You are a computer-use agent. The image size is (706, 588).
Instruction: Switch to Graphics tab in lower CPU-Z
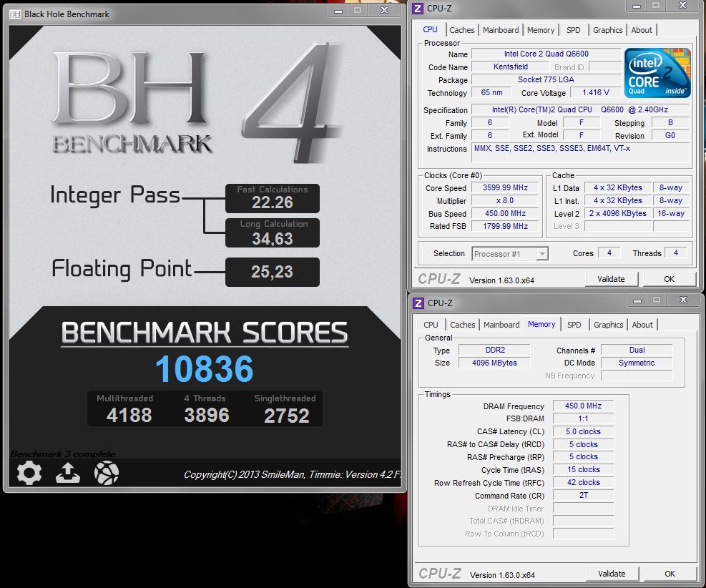click(x=608, y=325)
